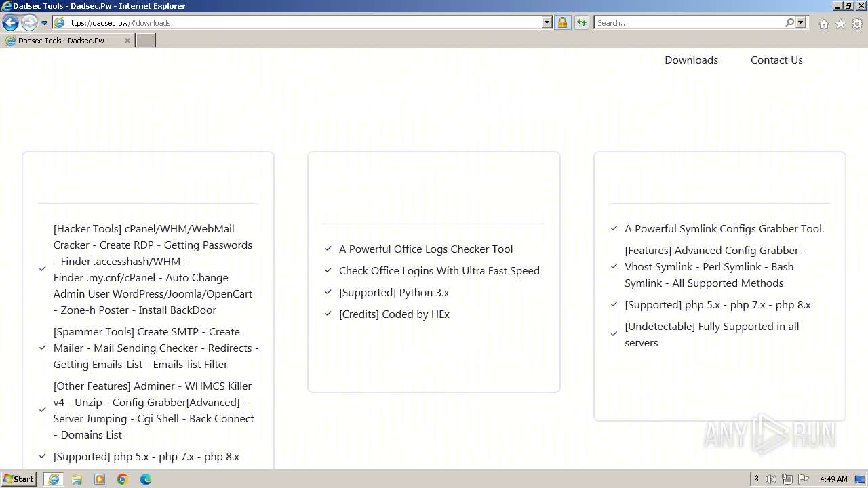
Task: Click the Action Center flag icon
Action: (x=804, y=479)
